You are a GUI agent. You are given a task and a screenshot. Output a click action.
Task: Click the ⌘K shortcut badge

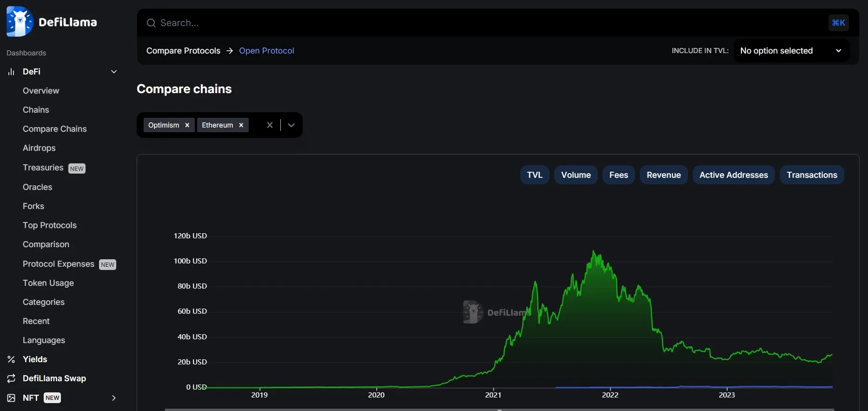click(x=838, y=23)
